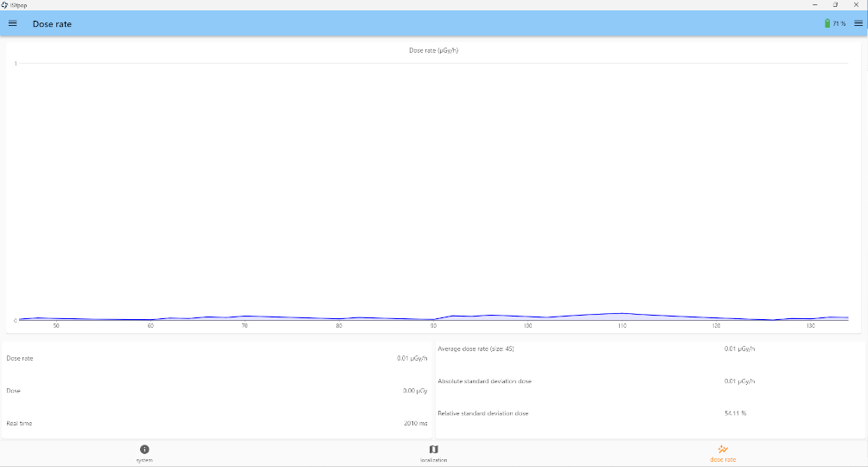Click the x-axis tick label 90
Viewport: 868px width, 467px height.
[x=433, y=326]
